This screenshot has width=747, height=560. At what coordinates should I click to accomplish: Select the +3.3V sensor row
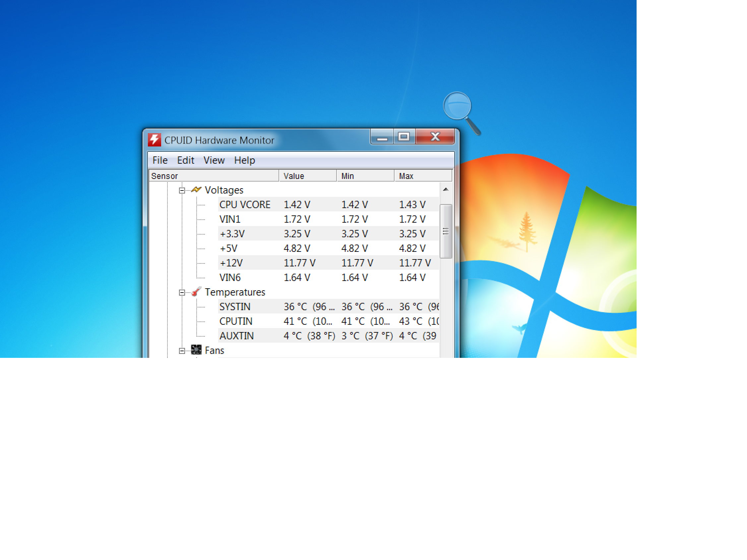328,233
